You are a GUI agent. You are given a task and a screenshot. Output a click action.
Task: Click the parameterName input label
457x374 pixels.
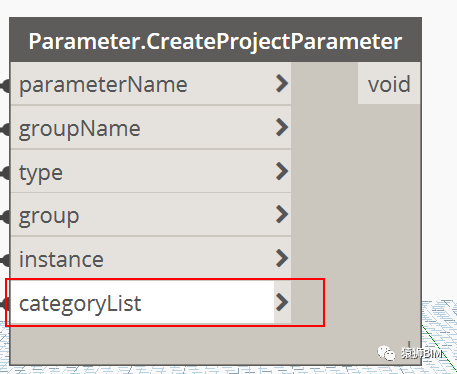pos(103,84)
